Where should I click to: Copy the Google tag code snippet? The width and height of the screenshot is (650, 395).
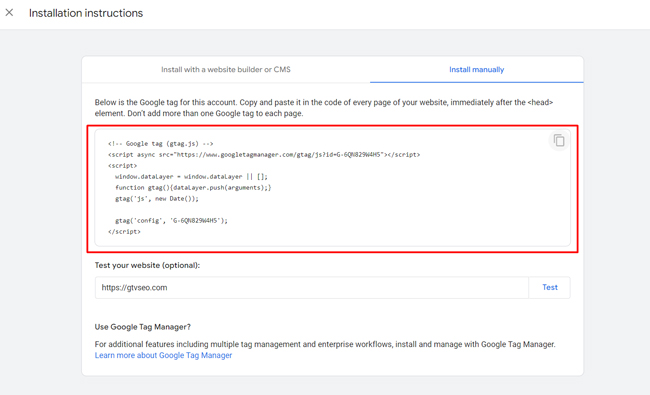tap(559, 141)
